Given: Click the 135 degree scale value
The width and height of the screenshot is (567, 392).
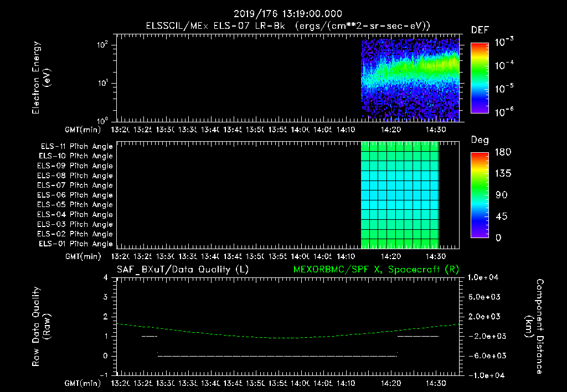Looking at the screenshot, I should pyautogui.click(x=503, y=174).
